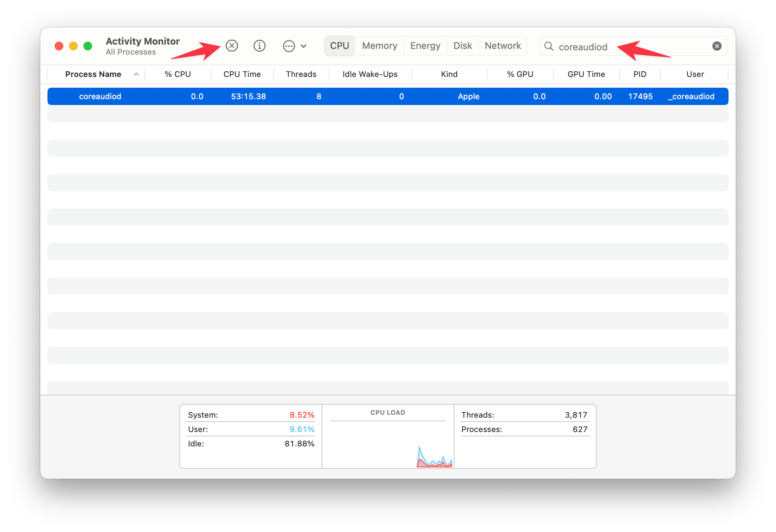
Task: Click the yellow minimize traffic light button
Action: coord(73,46)
